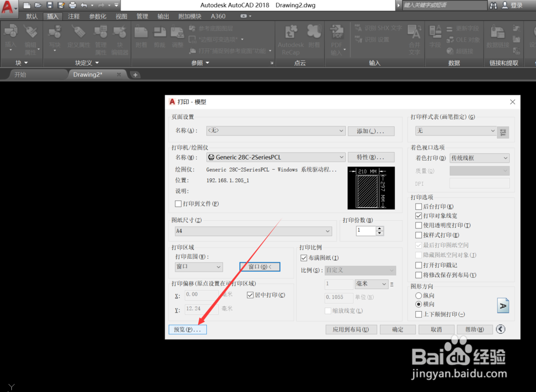Click the OK button in plot dialog

pyautogui.click(x=398, y=329)
